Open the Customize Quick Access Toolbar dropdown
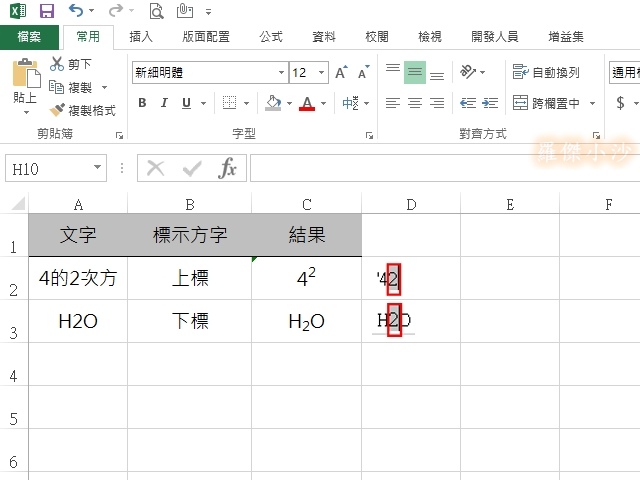Viewport: 640px width, 480px height. tap(209, 12)
